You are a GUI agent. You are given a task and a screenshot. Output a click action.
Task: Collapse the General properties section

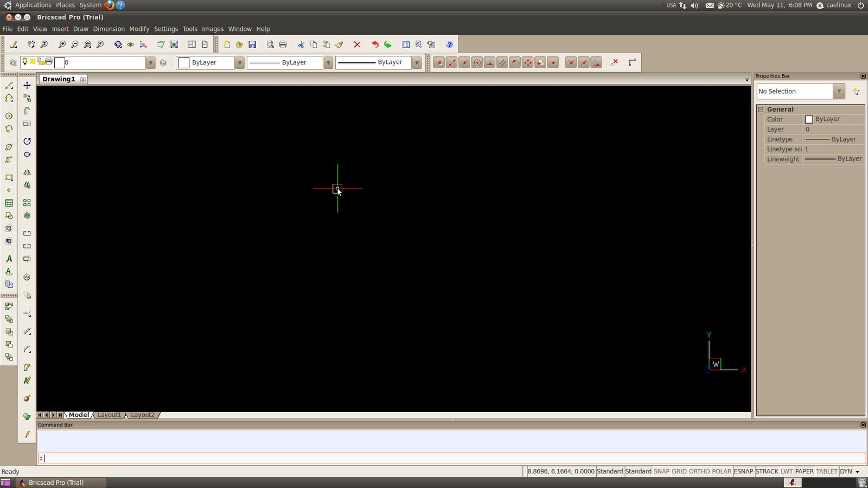tap(761, 110)
